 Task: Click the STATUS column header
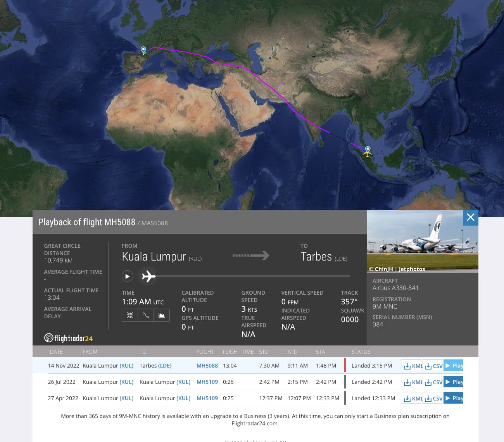(361, 352)
